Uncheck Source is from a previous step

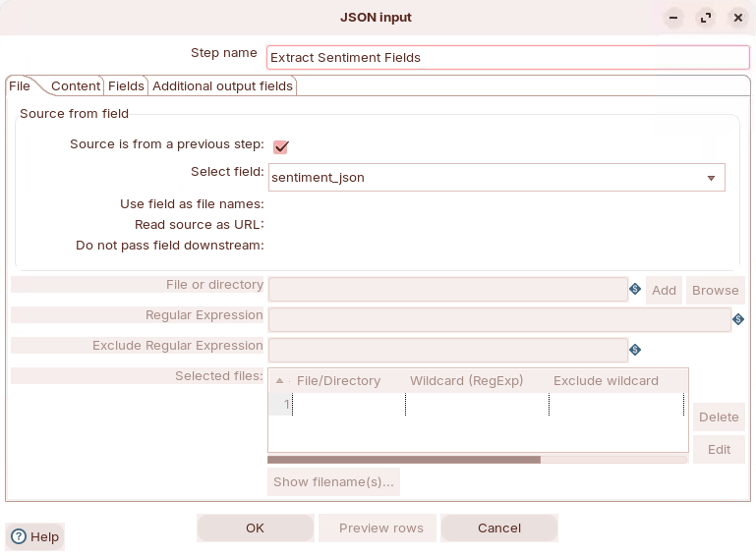(x=280, y=146)
